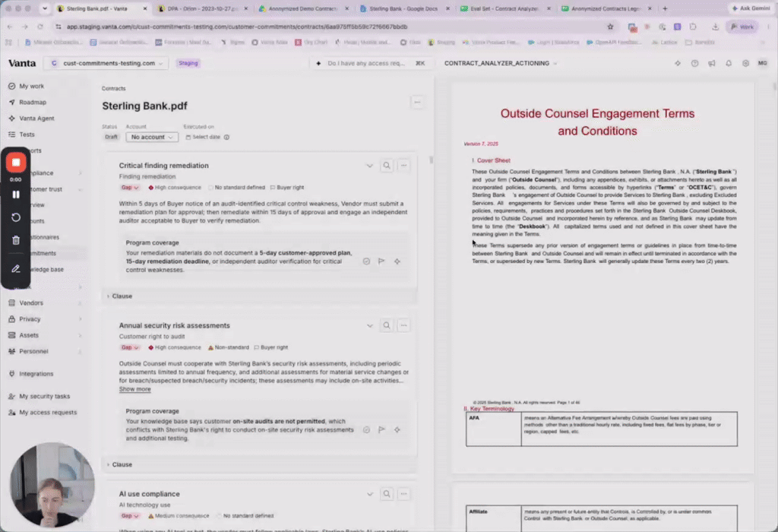Collapse the Annual security risk assessments card
This screenshot has height=532, width=778.
[x=370, y=325]
